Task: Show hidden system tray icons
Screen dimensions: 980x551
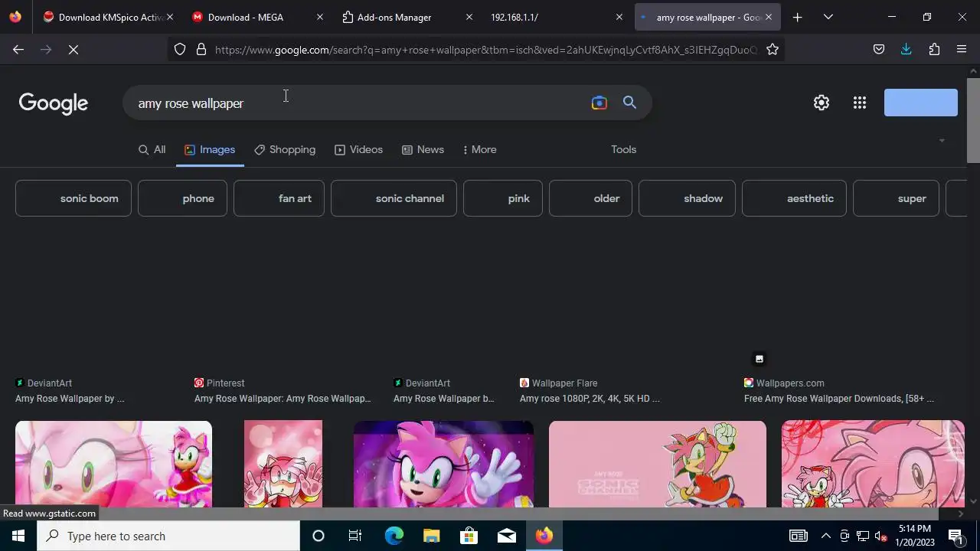Action: pyautogui.click(x=825, y=536)
